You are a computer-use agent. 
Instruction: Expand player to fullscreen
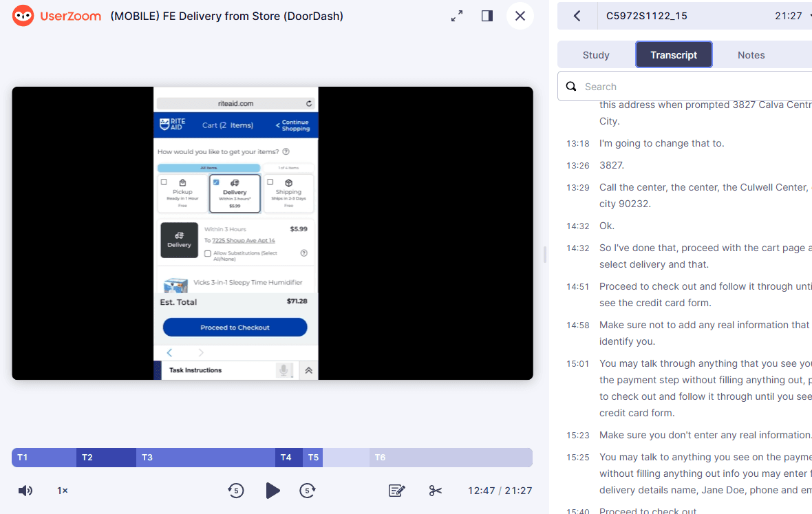point(456,15)
